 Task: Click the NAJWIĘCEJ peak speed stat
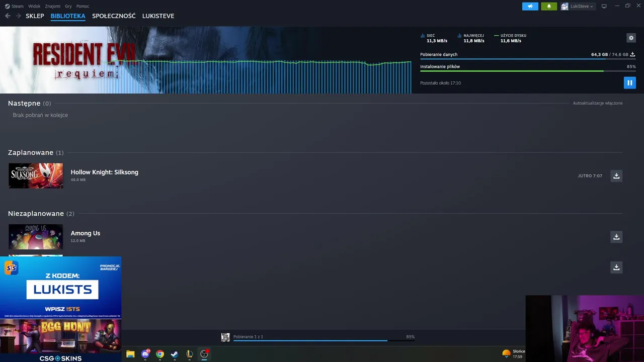(471, 38)
